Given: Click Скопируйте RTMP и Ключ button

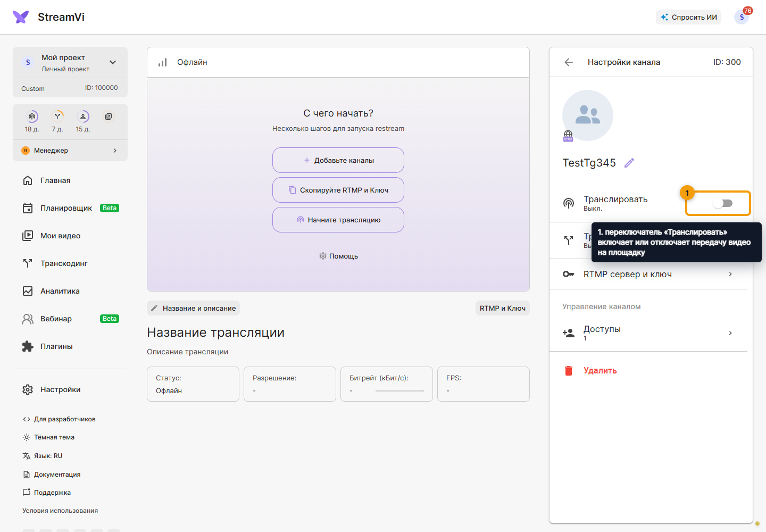Looking at the screenshot, I should pyautogui.click(x=338, y=190).
